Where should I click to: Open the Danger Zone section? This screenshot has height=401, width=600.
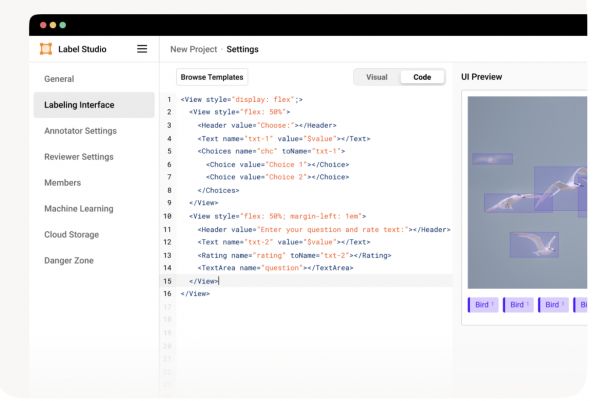pos(69,260)
